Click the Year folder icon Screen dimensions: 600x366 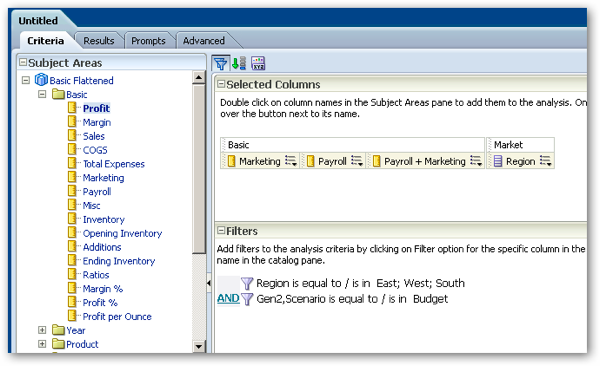(58, 330)
